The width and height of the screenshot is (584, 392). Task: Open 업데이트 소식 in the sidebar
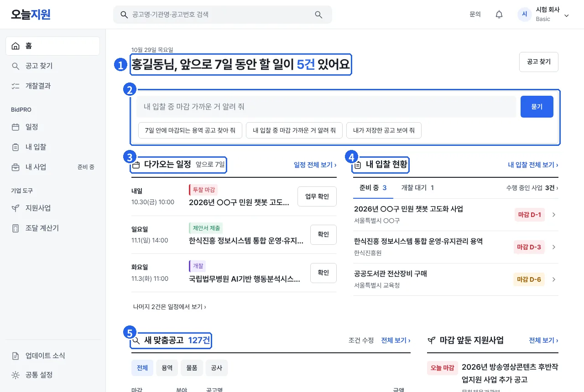click(53, 356)
